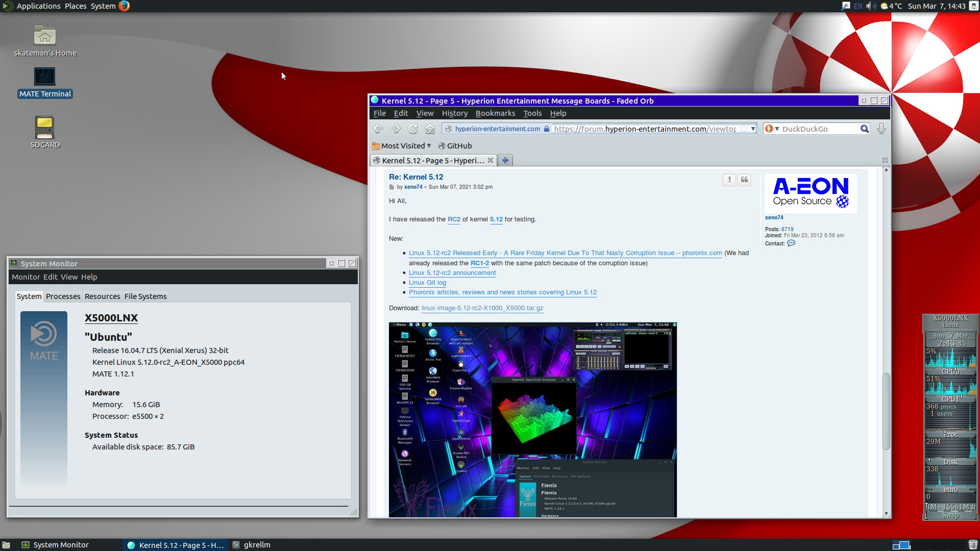980x551 pixels.
Task: Launch Firefox from the top panel
Action: pyautogui.click(x=124, y=6)
